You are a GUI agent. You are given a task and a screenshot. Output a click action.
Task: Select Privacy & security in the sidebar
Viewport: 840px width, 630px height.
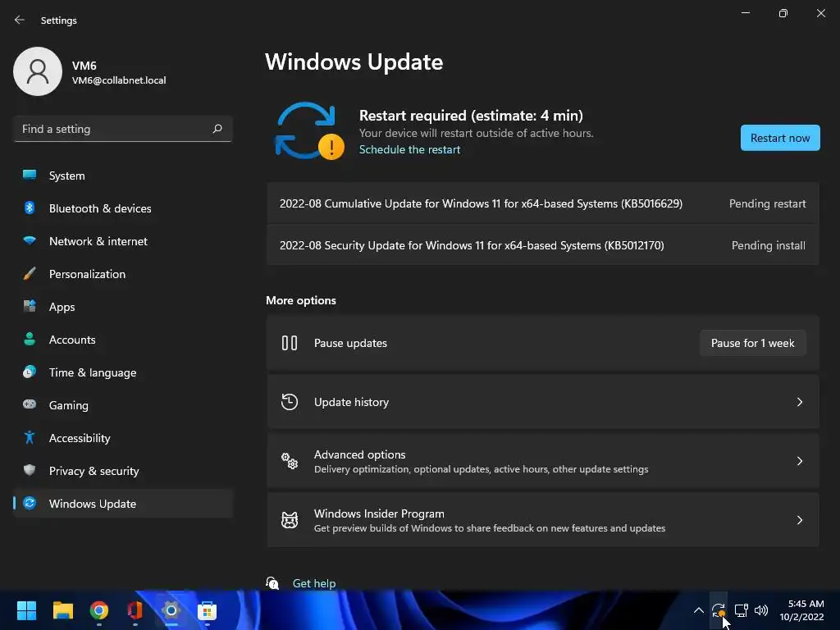123,470
